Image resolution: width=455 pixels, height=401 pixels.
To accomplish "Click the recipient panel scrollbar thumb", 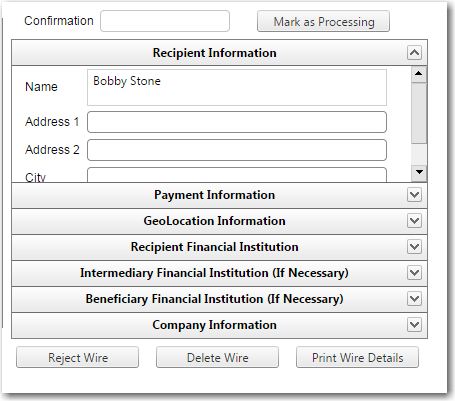I will click(x=419, y=113).
